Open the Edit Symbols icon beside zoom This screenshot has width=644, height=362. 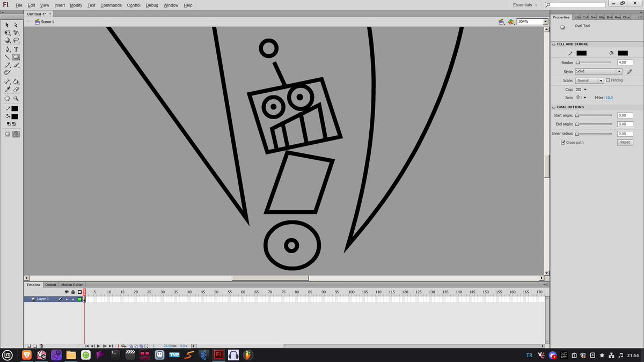click(511, 21)
